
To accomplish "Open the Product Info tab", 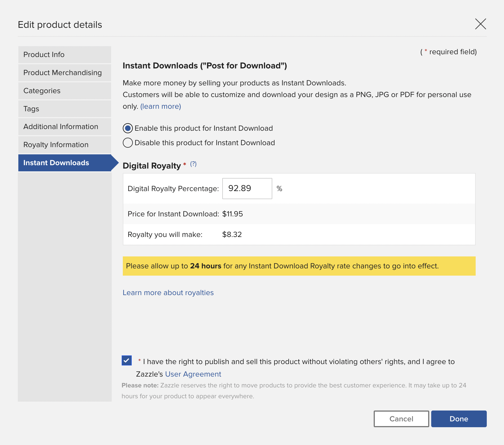I will 64,55.
